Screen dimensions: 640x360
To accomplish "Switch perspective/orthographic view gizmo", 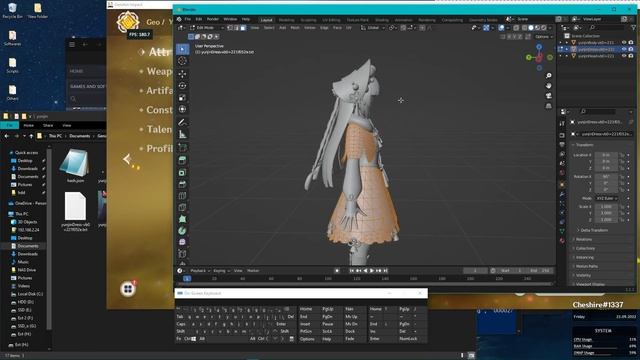I will coord(549,106).
